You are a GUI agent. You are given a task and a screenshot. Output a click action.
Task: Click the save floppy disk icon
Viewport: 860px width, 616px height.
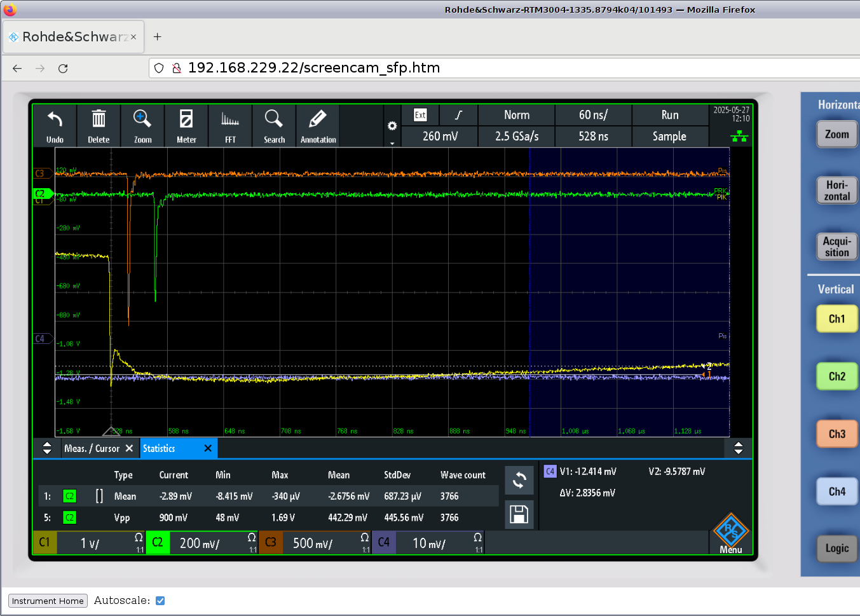pos(519,514)
